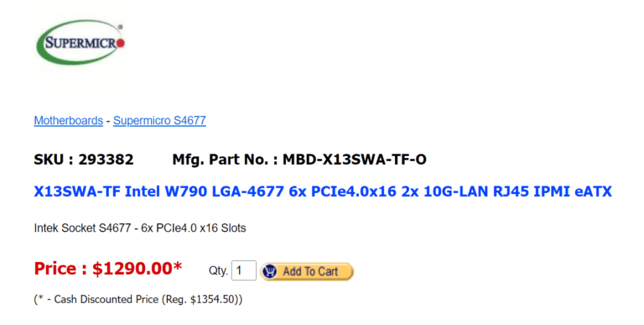Screen dimensions: 644x325
Task: Click the SKU number 293382
Action: coord(106,160)
